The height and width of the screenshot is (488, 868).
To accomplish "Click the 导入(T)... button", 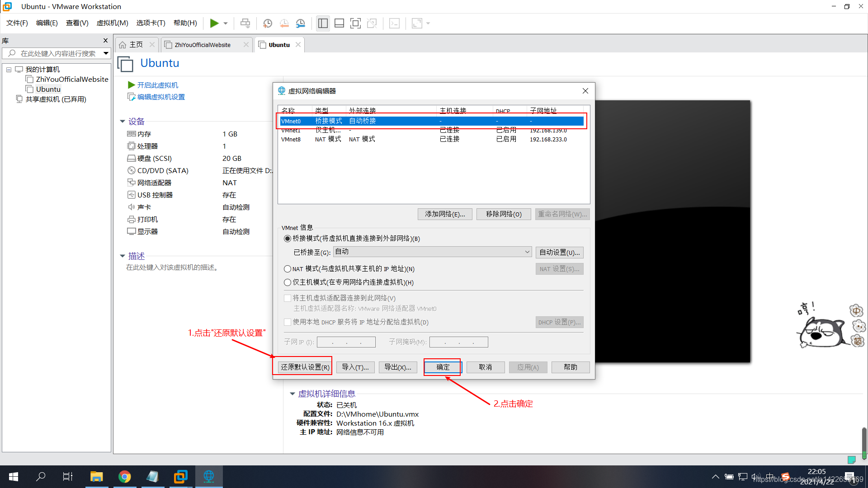I will (x=355, y=367).
